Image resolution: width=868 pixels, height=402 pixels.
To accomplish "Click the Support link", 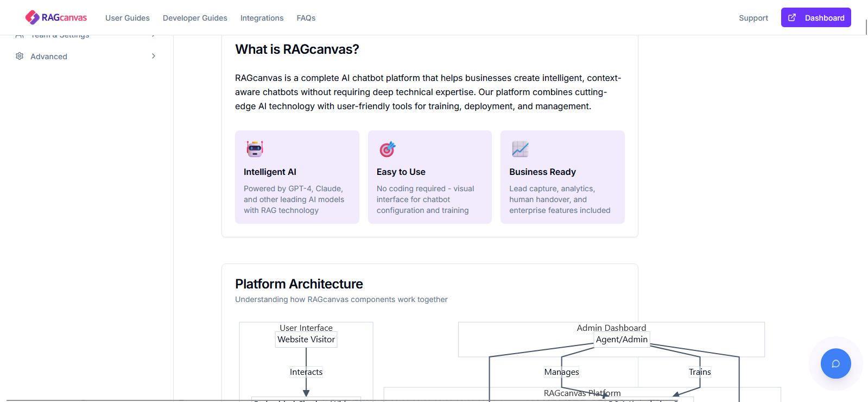I will coord(753,17).
